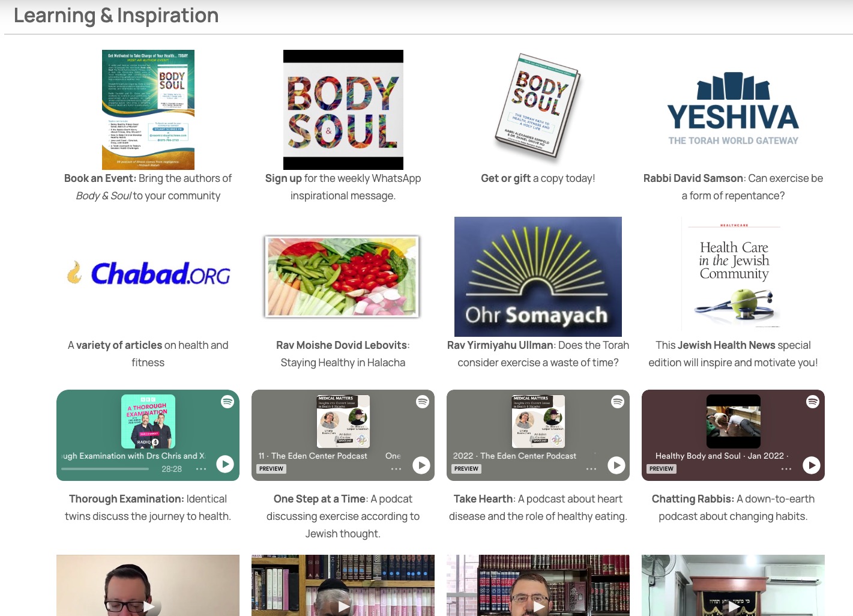Click Sign up for WhatsApp message link
The width and height of the screenshot is (853, 616).
tap(283, 178)
